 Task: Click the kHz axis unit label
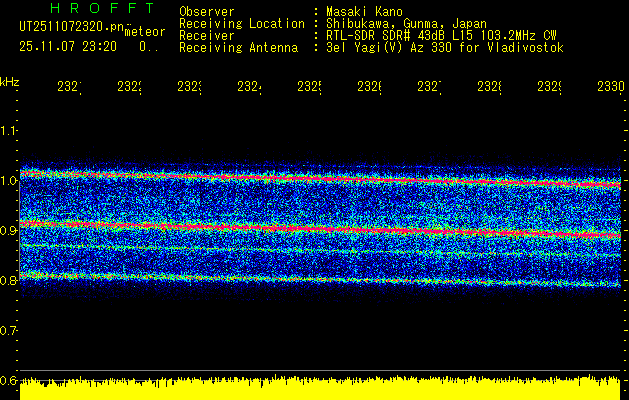(10, 82)
